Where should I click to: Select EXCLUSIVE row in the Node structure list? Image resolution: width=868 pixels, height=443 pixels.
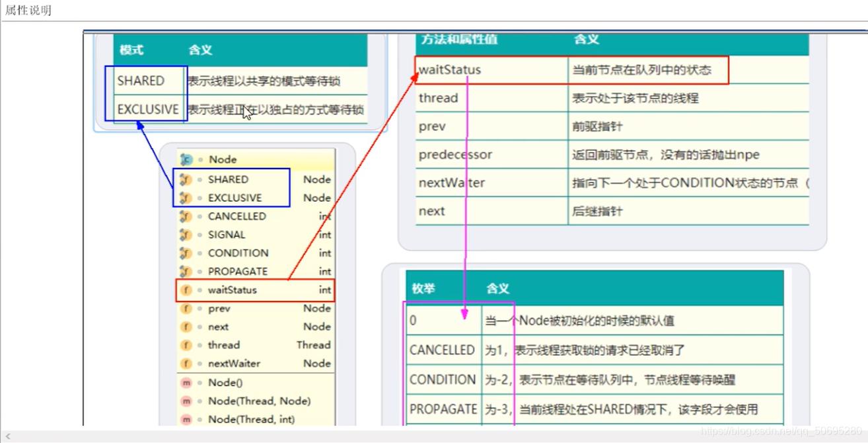click(x=256, y=198)
